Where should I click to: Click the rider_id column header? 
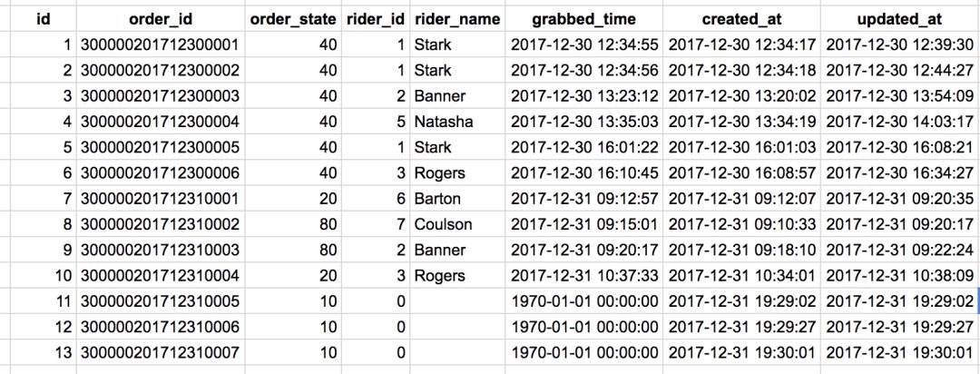(374, 18)
